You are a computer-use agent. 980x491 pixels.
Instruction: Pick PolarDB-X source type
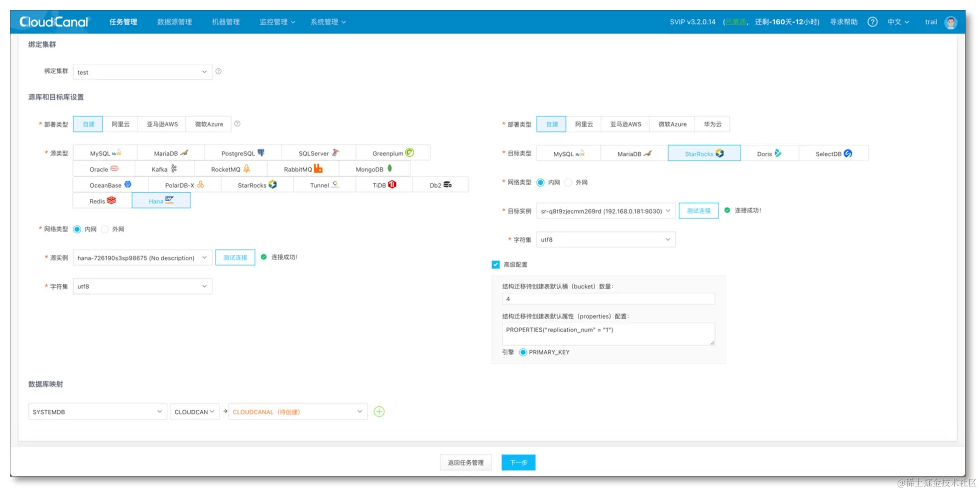184,185
